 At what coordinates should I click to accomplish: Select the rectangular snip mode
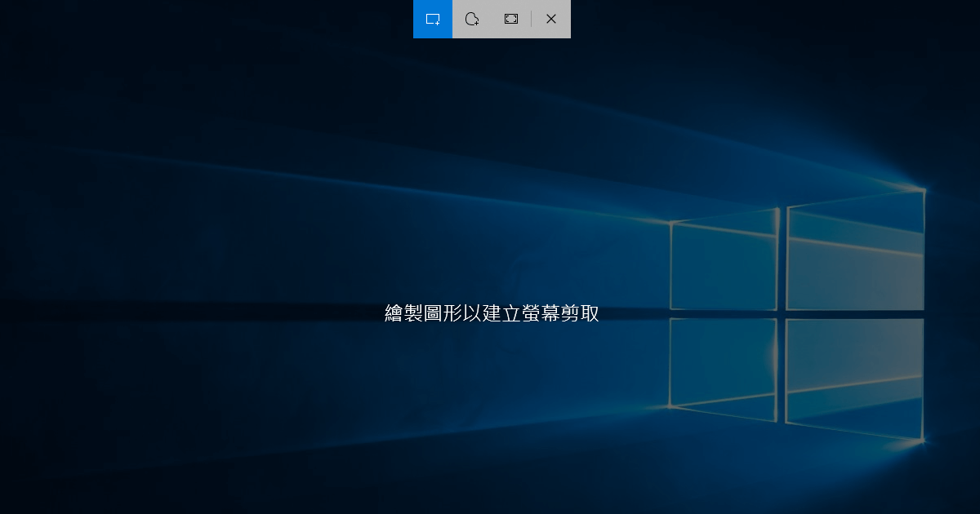coord(433,19)
